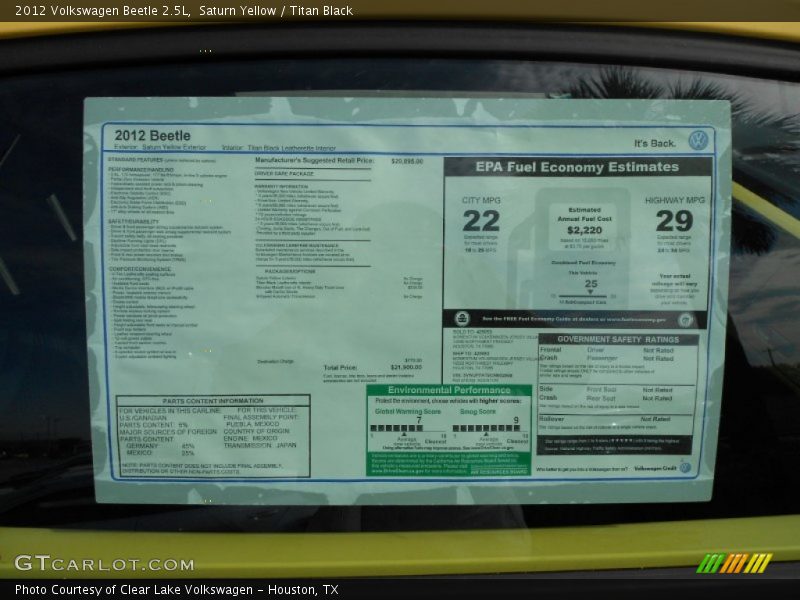Click the dollar amount beside the MSRP label
The height and width of the screenshot is (600, 800).
pos(407,161)
